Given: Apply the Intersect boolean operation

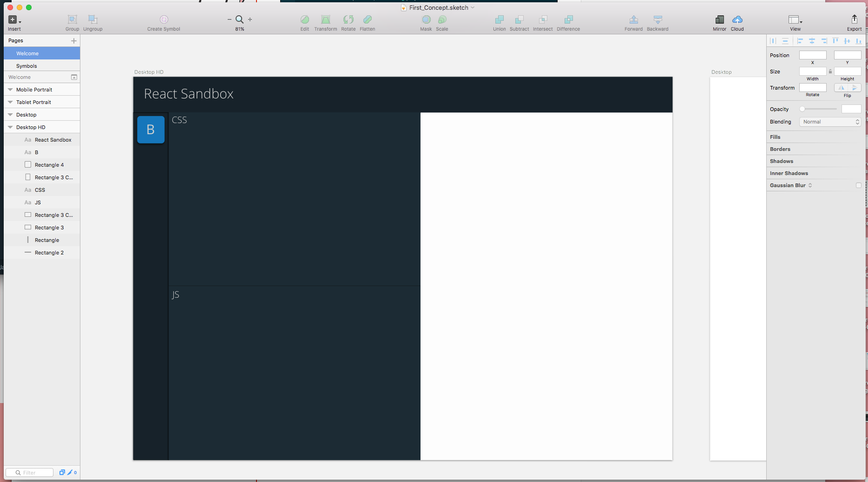Looking at the screenshot, I should [543, 20].
